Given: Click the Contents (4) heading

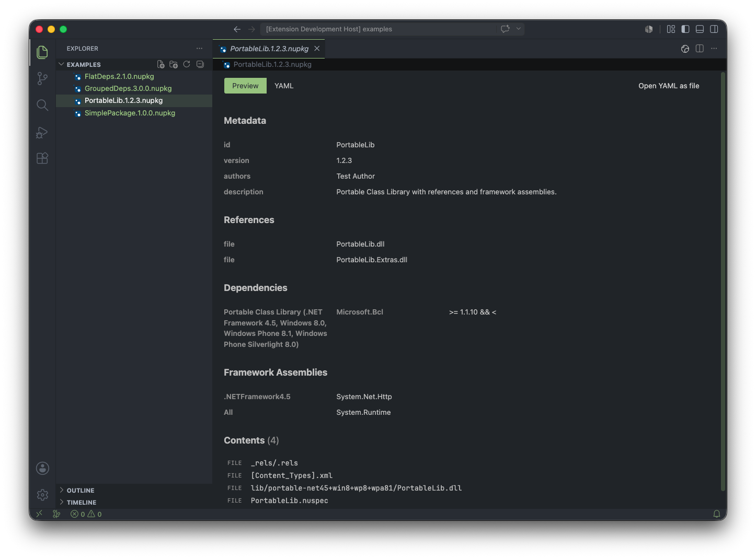Looking at the screenshot, I should coord(251,440).
